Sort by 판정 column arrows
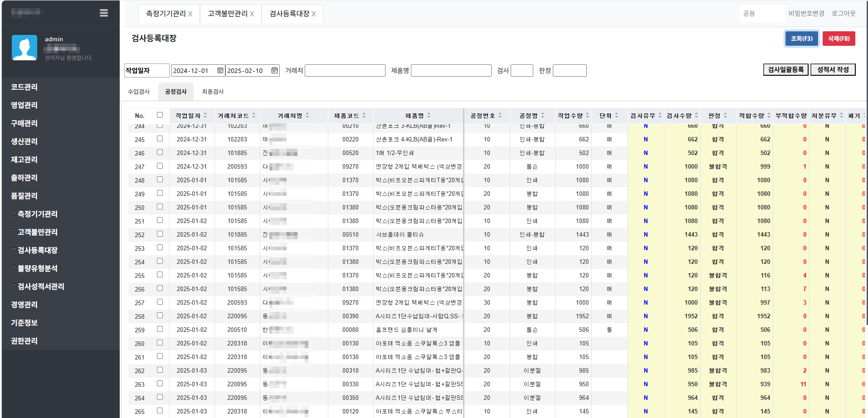Viewport: 868px width, 418px height. tap(725, 116)
